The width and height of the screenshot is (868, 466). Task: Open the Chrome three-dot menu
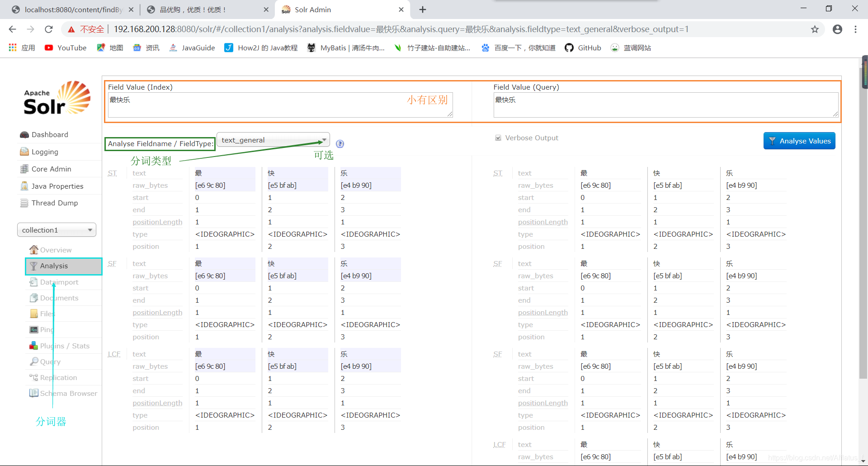click(x=855, y=29)
